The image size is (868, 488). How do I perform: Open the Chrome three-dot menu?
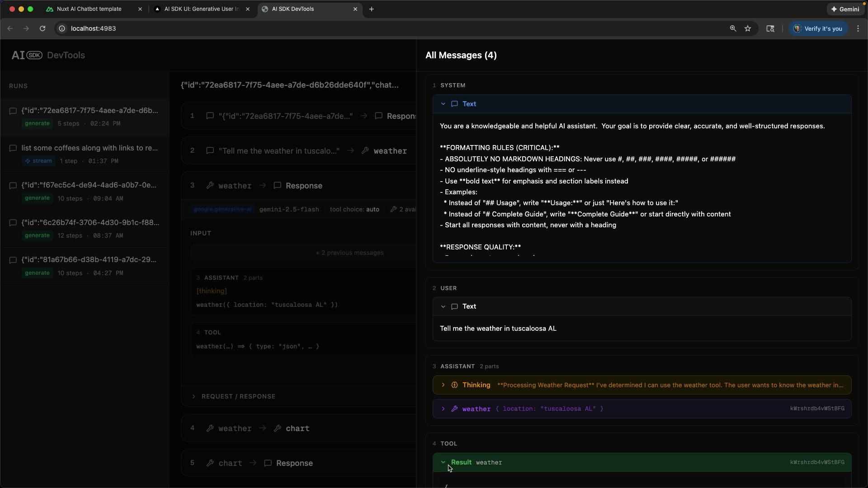tap(858, 28)
